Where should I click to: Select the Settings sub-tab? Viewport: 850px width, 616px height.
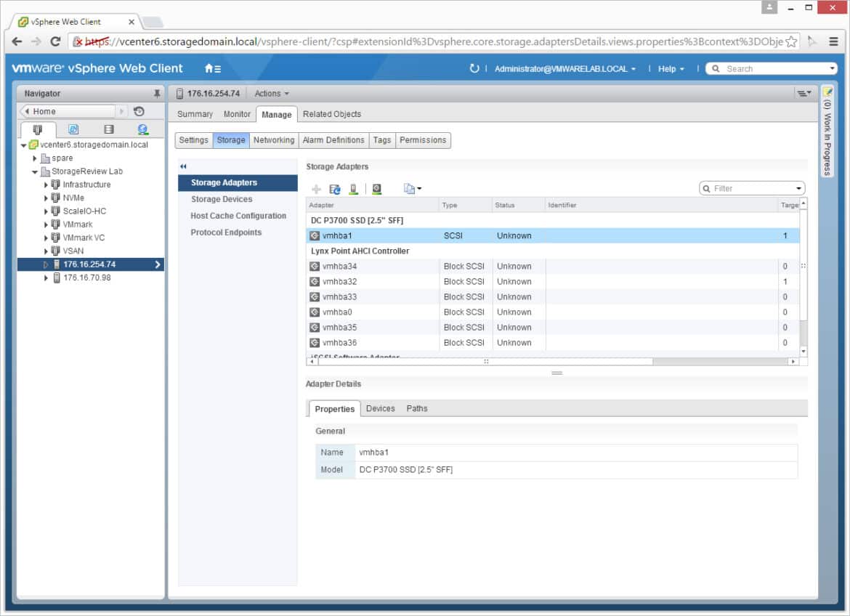(x=193, y=140)
